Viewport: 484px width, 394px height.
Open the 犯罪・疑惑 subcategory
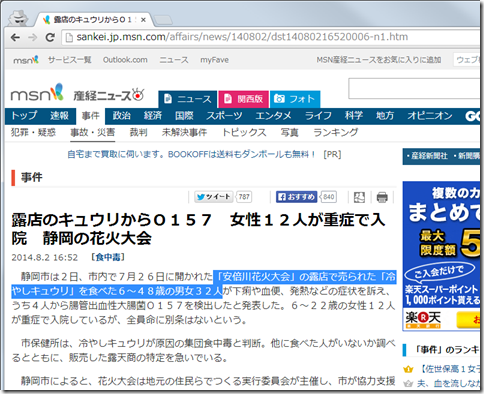point(33,132)
